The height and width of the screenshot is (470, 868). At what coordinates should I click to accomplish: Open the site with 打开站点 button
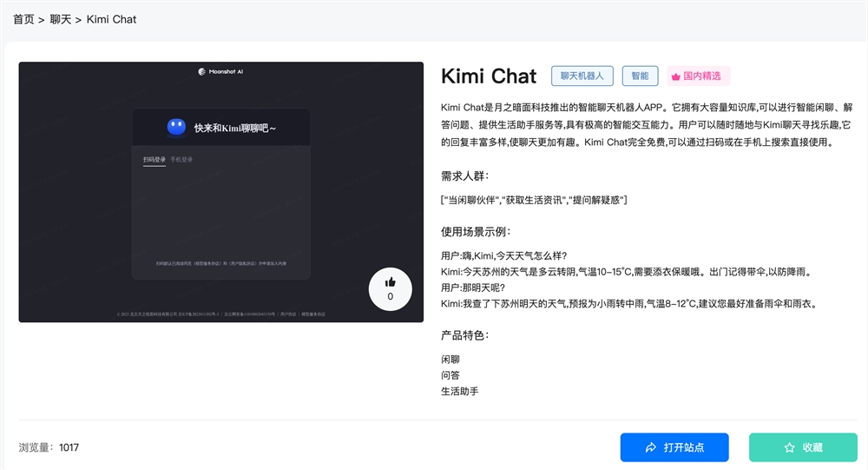click(674, 447)
